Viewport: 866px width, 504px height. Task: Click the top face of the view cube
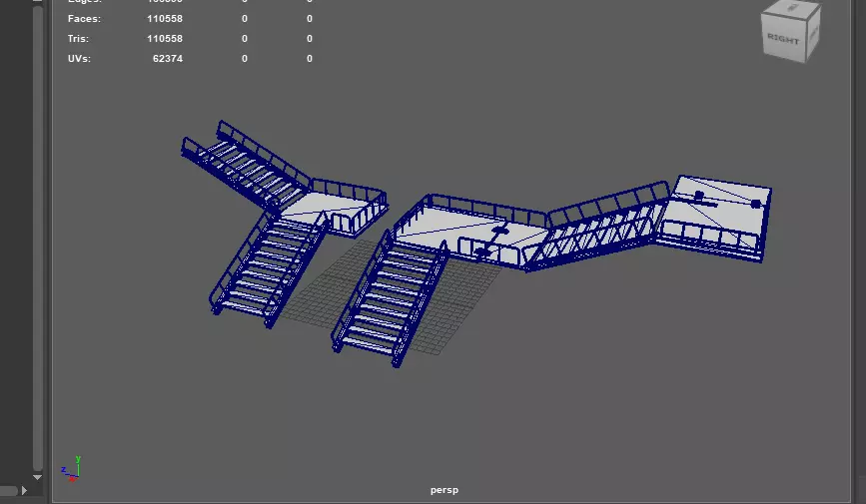(x=793, y=7)
